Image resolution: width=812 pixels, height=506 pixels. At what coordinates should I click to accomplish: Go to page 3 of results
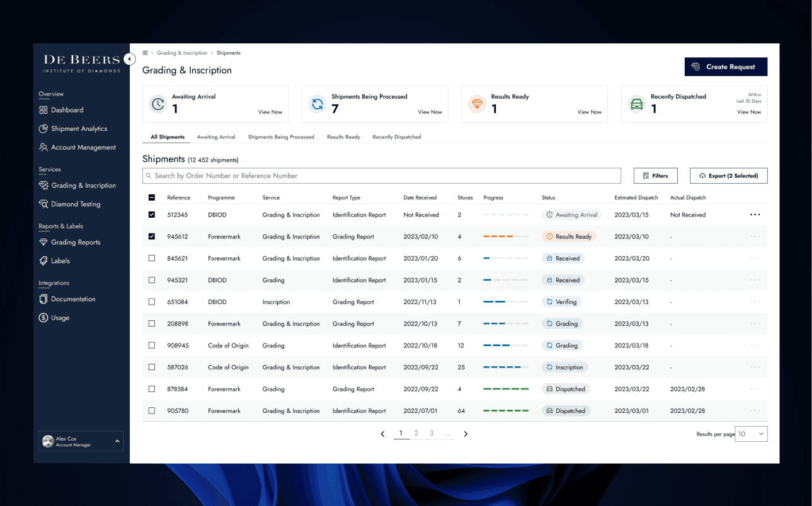tap(432, 434)
